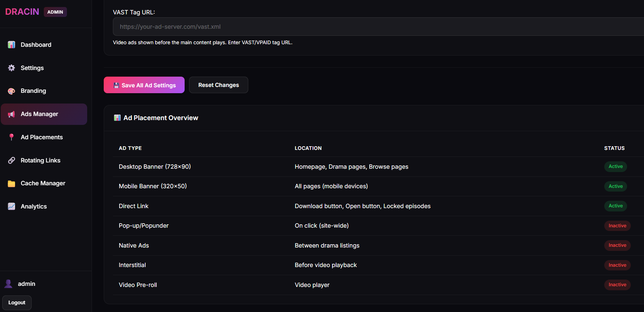Screen dimensions: 644x312
Task: Click the Ads Manager megaphone icon
Action: pyautogui.click(x=11, y=114)
